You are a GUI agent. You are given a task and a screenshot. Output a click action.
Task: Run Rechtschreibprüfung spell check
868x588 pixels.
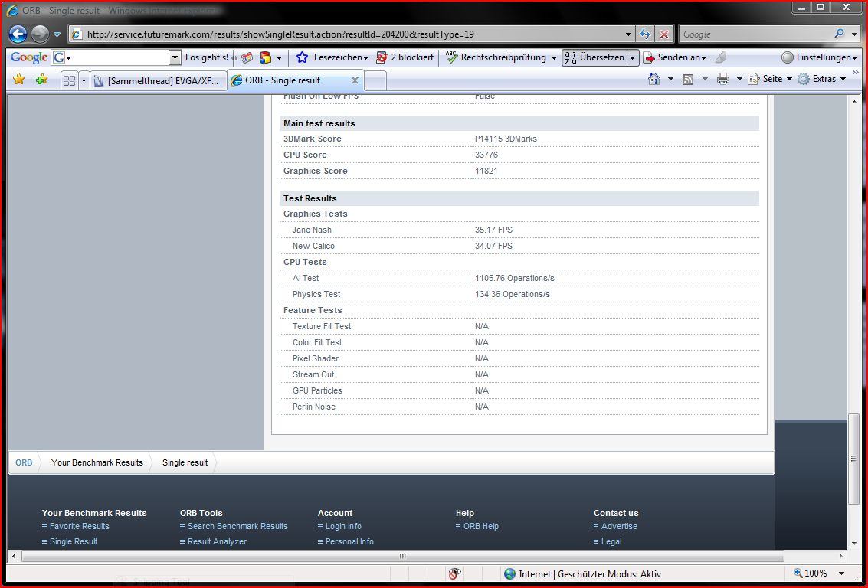coord(496,57)
